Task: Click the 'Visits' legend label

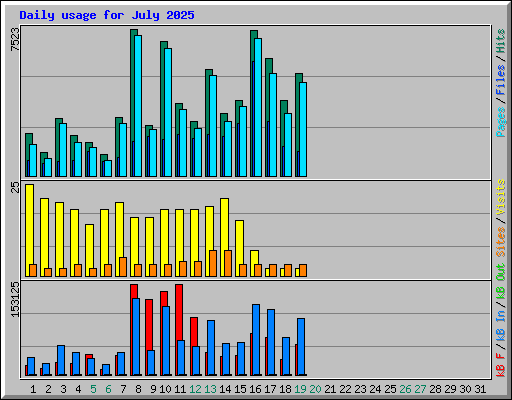Action: pyautogui.click(x=501, y=197)
